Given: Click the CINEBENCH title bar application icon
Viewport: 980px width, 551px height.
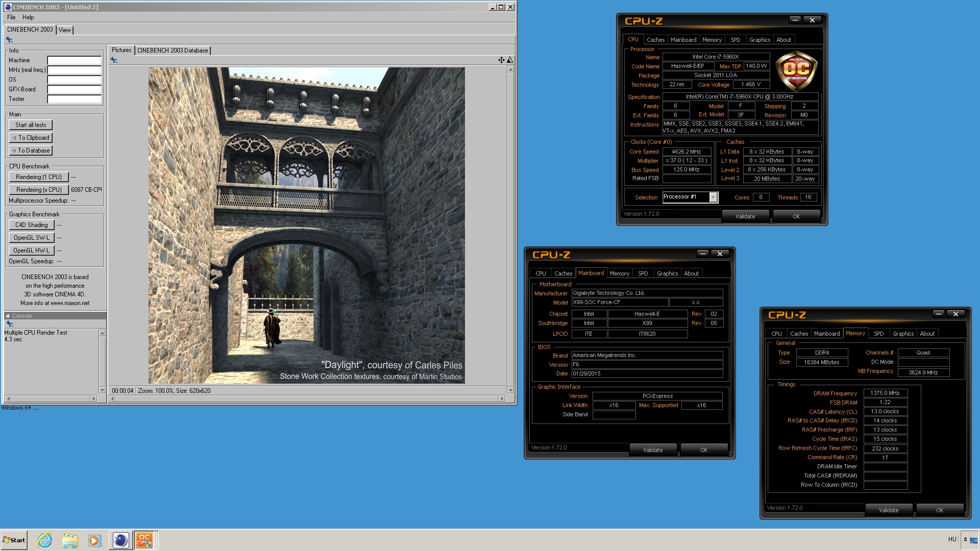Looking at the screenshot, I should pos(8,7).
